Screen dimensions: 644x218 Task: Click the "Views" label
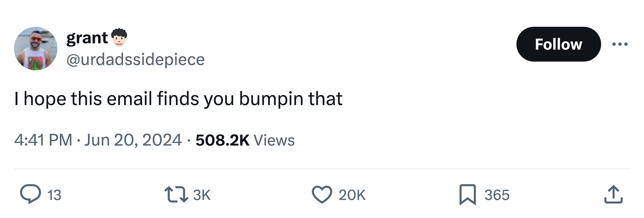(x=274, y=140)
